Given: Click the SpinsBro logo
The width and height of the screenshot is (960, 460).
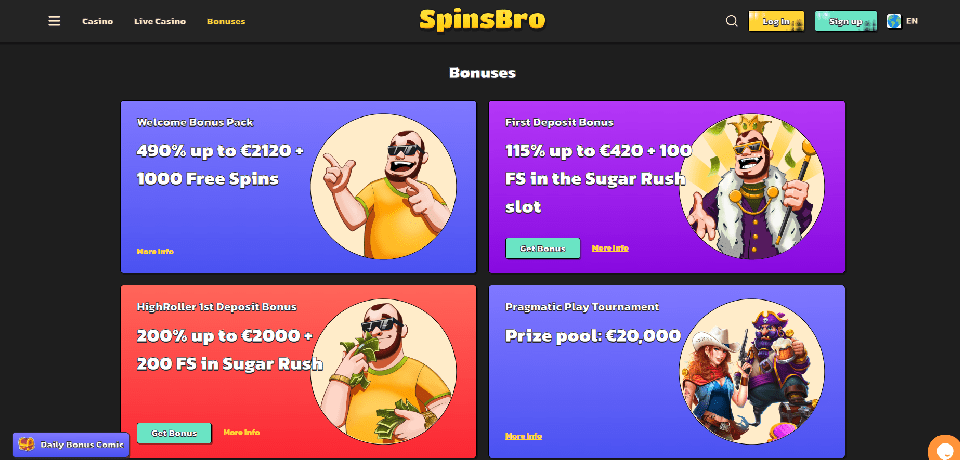Looking at the screenshot, I should pyautogui.click(x=482, y=20).
